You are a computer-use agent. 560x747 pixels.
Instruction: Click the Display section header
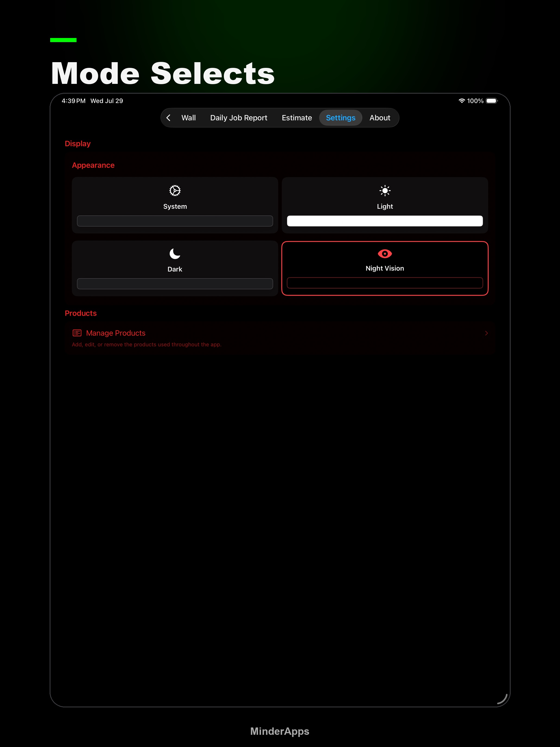coord(78,144)
